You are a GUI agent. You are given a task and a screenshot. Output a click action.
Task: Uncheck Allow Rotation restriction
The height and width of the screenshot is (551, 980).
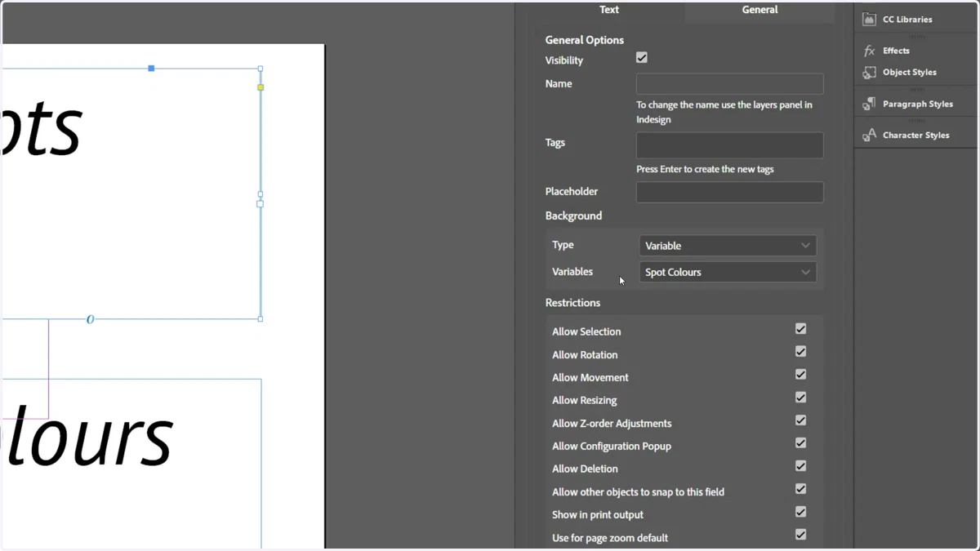tap(801, 352)
